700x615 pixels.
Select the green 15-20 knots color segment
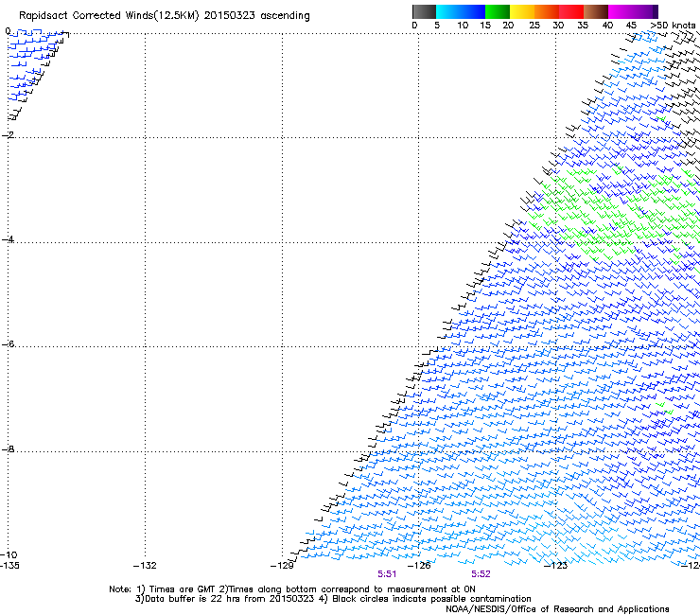[498, 11]
